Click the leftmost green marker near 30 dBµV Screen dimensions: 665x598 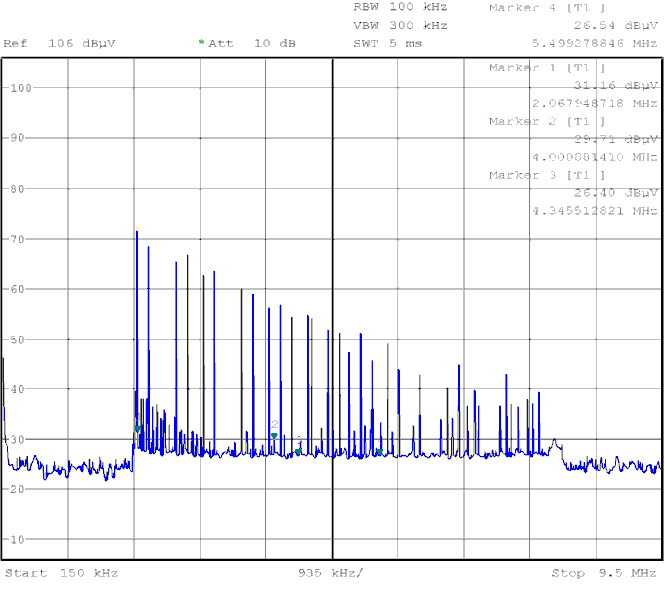pos(139,428)
